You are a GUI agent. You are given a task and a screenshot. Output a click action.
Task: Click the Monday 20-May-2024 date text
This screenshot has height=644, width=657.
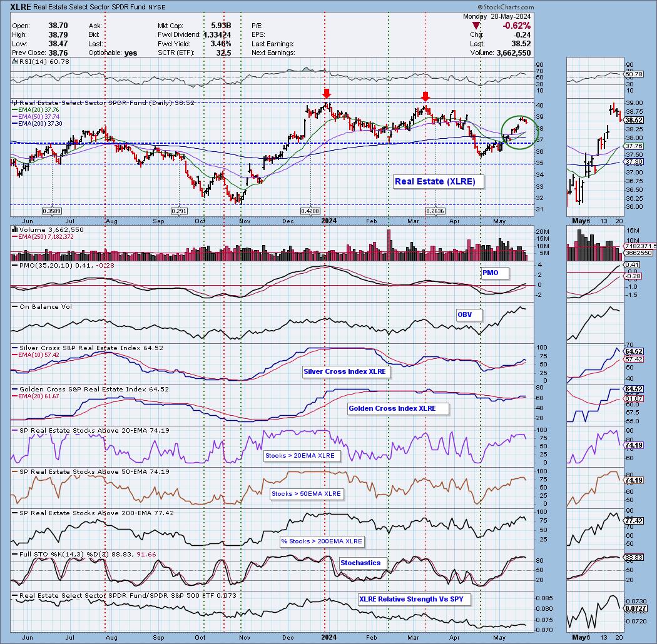497,16
